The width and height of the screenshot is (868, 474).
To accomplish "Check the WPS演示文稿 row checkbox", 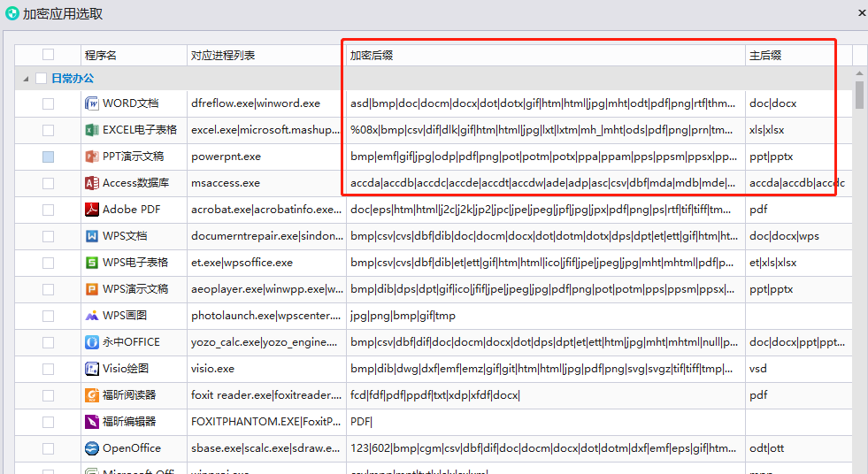I will point(48,289).
